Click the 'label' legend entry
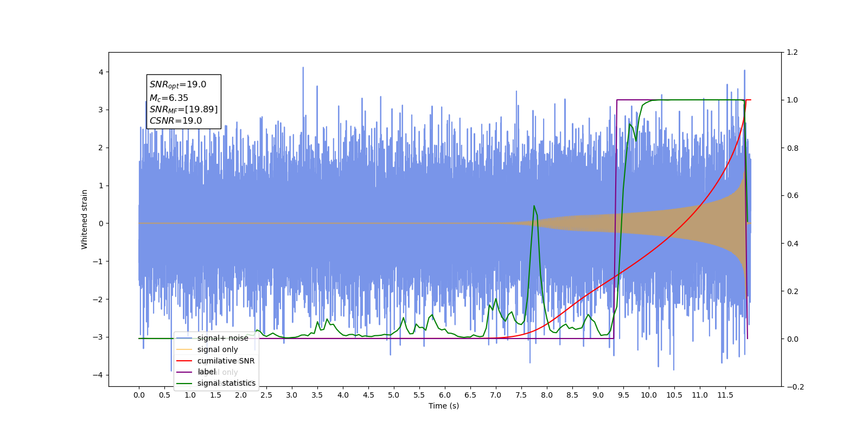This screenshot has height=434, width=868. (x=196, y=372)
